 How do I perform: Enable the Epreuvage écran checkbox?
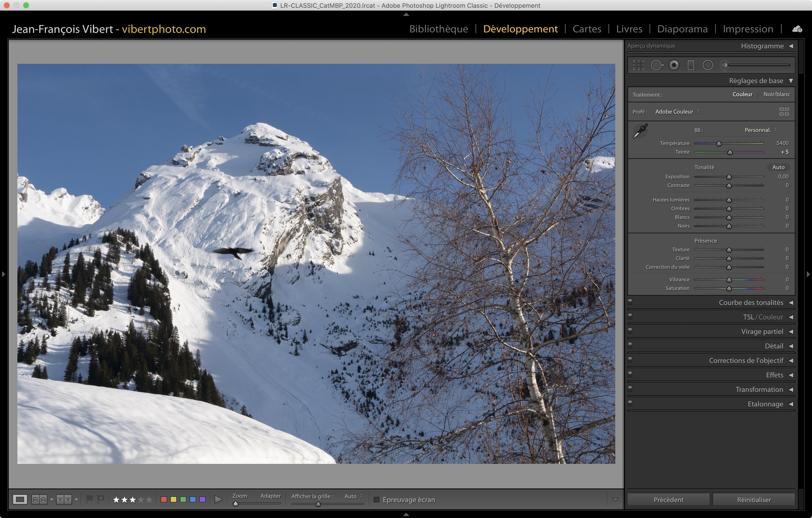pos(376,499)
